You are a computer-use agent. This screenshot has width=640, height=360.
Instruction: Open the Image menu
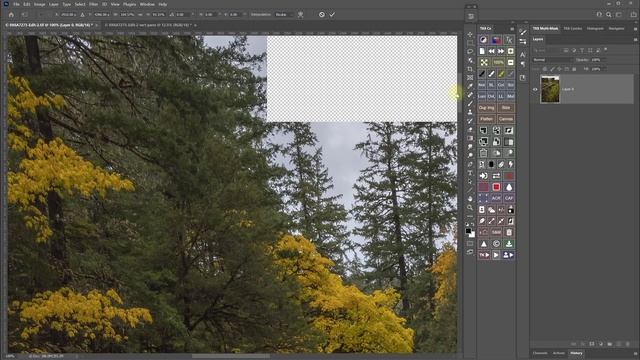pos(40,4)
